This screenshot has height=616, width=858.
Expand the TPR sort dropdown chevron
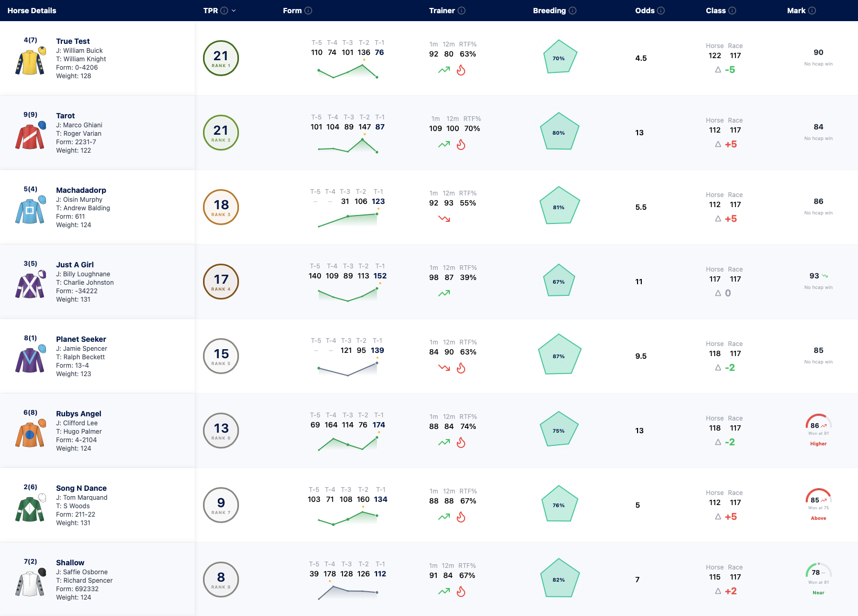(234, 11)
